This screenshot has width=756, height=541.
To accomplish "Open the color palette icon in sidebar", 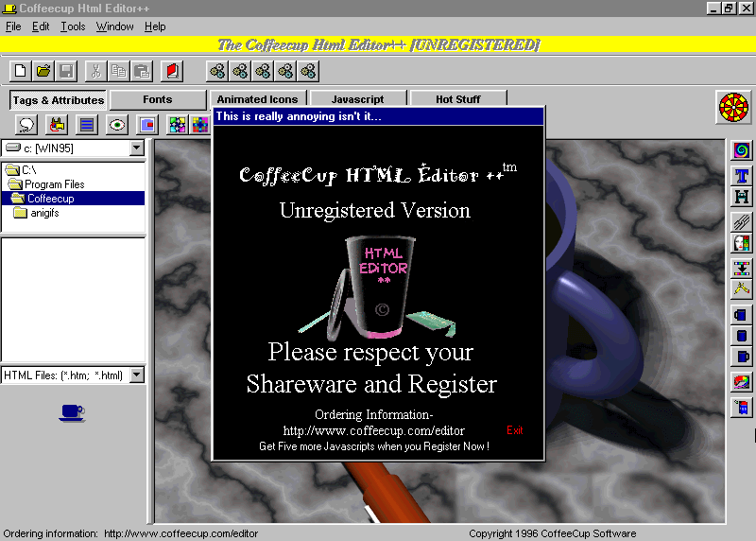I will tap(742, 383).
